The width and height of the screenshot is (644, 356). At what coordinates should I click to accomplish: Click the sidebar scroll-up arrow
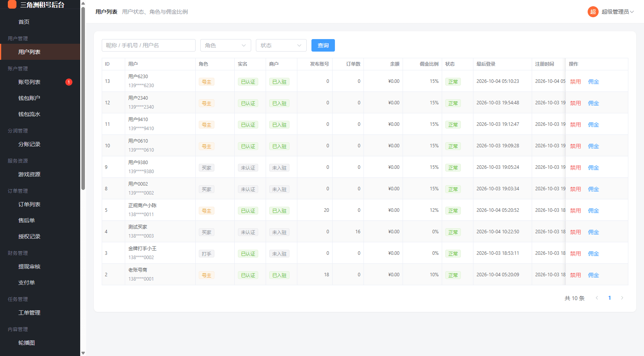click(x=83, y=3)
